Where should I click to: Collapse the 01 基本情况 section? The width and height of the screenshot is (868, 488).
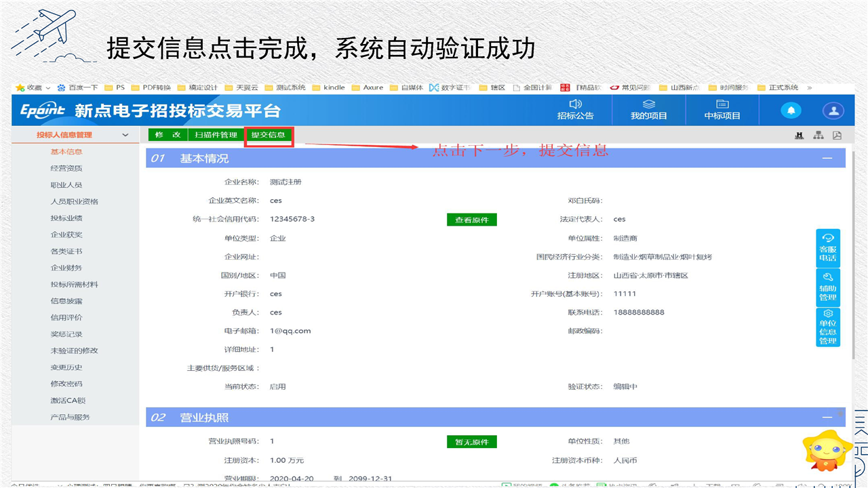pyautogui.click(x=827, y=158)
